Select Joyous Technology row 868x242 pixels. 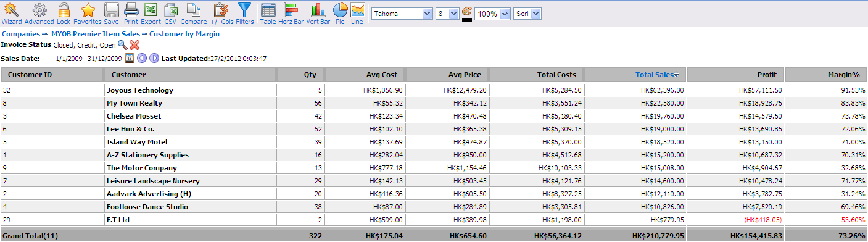pos(434,90)
